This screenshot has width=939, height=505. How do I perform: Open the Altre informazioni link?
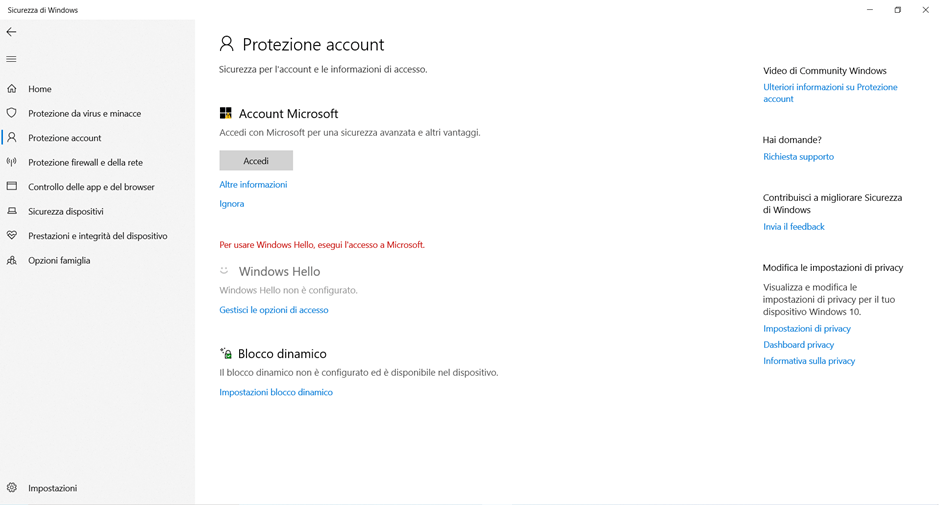(x=253, y=185)
